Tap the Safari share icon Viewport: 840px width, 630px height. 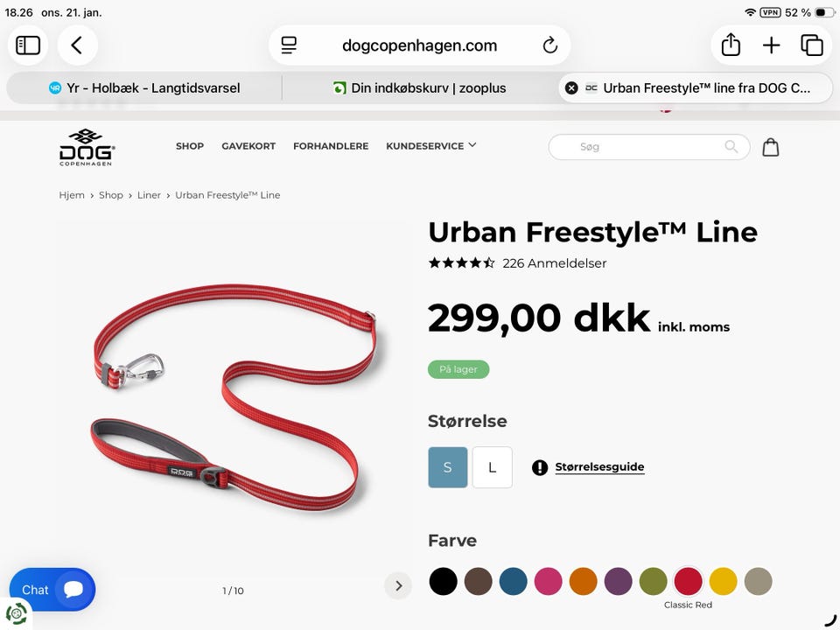pos(731,45)
